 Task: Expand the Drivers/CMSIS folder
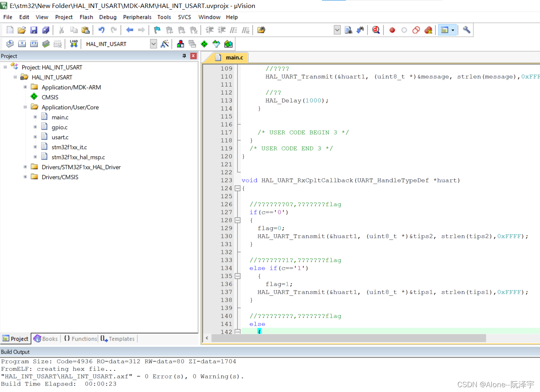click(x=25, y=177)
